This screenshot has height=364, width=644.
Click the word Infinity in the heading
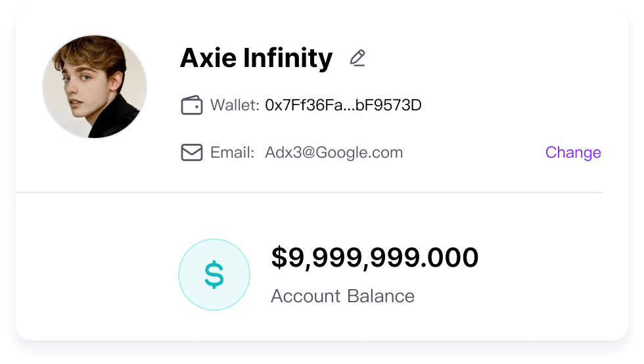tap(288, 58)
